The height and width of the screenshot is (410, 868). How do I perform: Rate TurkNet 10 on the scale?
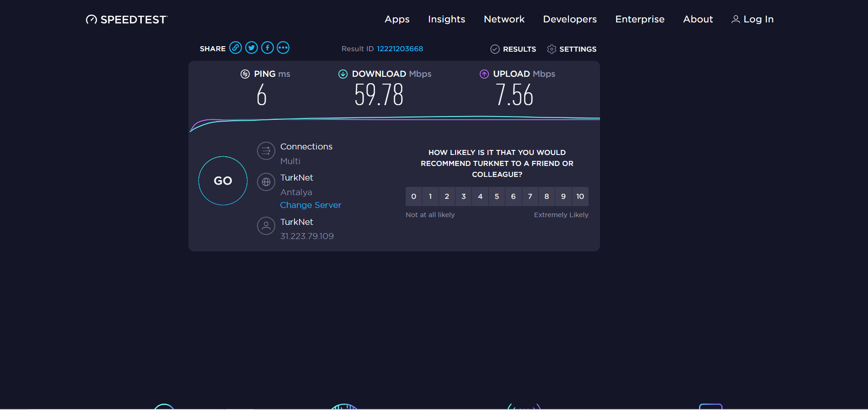click(580, 197)
